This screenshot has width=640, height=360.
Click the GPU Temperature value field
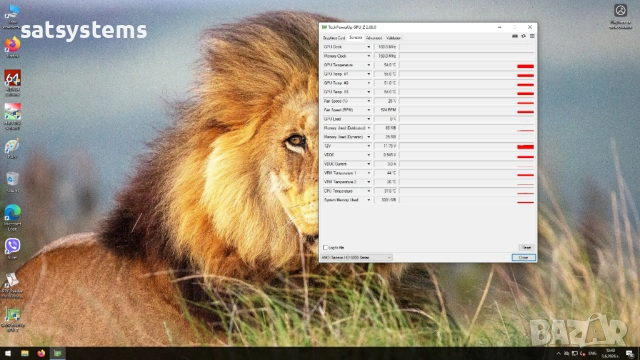386,65
